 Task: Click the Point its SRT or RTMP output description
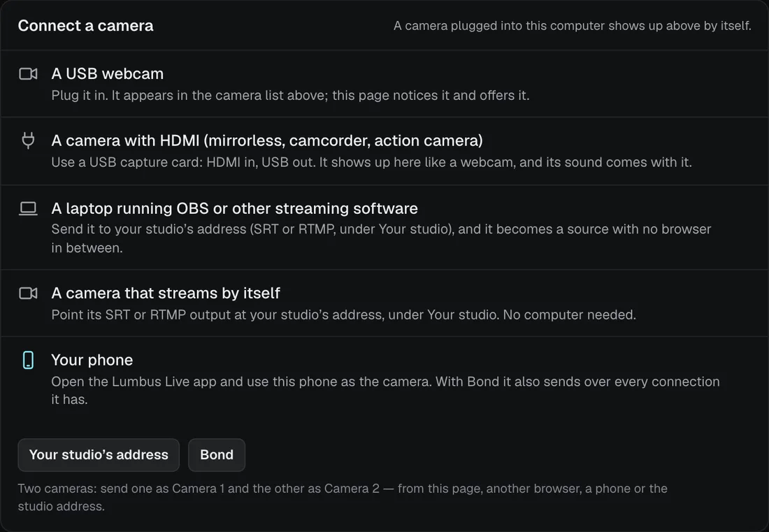344,315
